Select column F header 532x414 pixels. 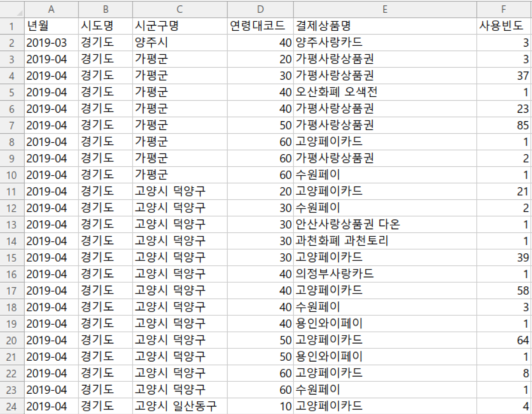pyautogui.click(x=504, y=9)
